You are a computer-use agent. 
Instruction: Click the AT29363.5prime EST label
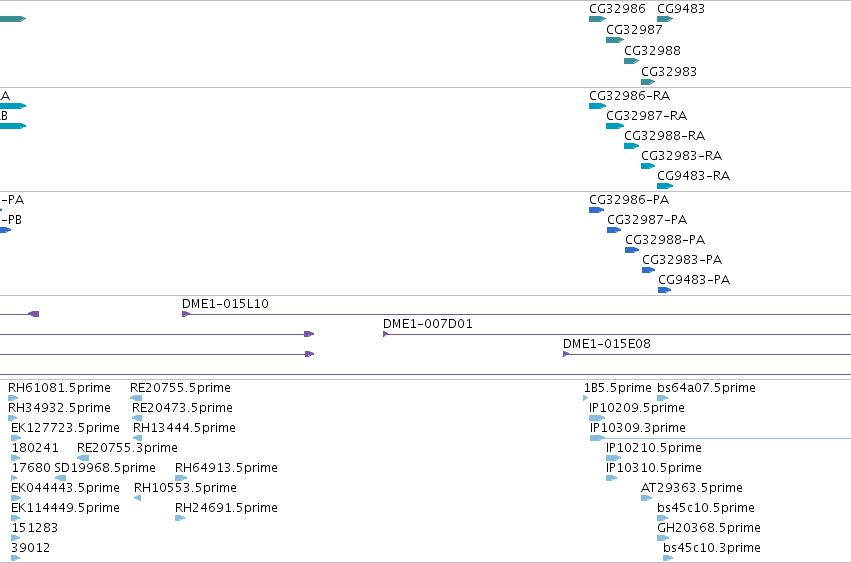tap(691, 488)
